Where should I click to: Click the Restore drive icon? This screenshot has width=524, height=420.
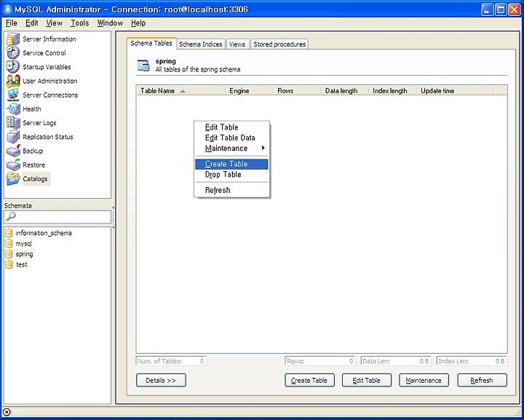(13, 165)
